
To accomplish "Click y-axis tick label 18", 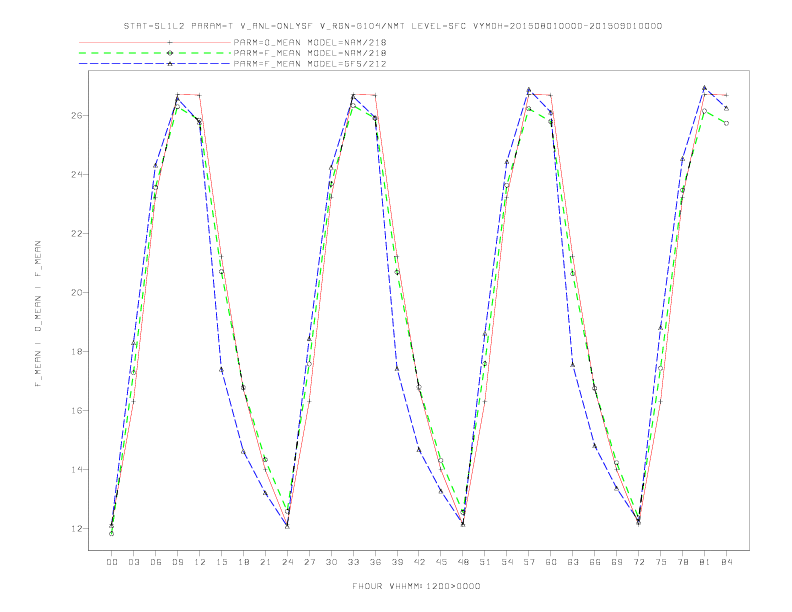I will (x=76, y=351).
